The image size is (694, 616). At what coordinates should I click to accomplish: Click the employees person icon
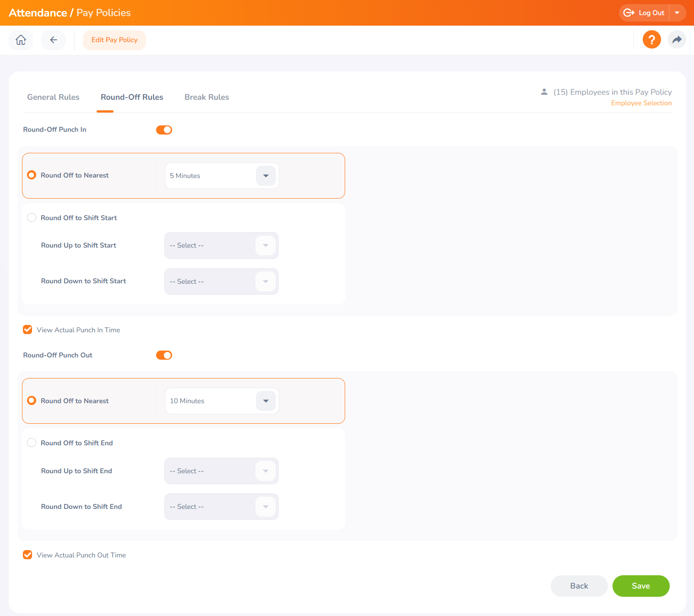coord(544,92)
